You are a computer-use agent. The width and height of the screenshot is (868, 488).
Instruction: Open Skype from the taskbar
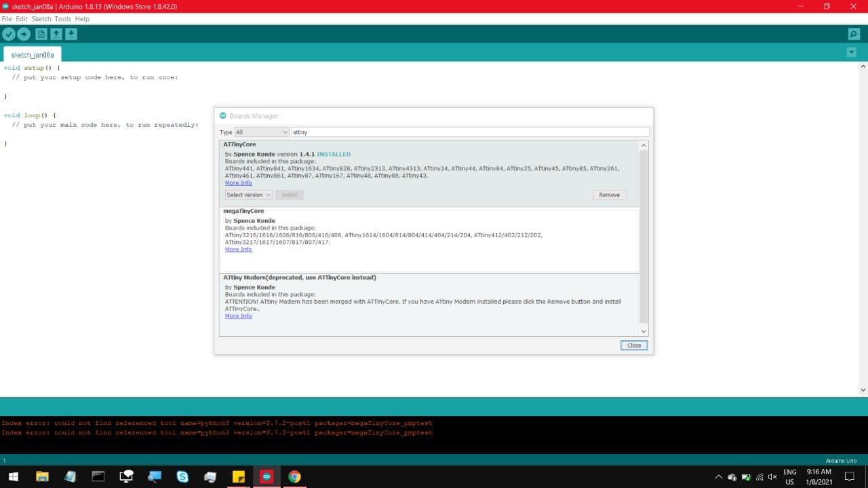pos(182,476)
